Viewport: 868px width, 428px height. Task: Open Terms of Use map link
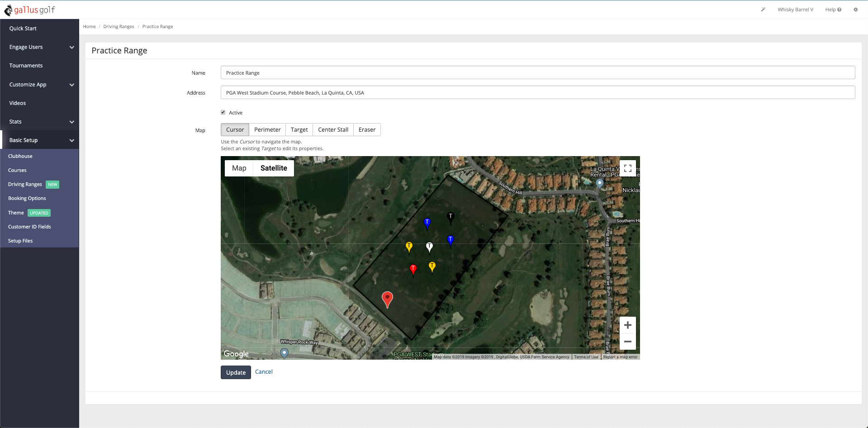tap(586, 357)
